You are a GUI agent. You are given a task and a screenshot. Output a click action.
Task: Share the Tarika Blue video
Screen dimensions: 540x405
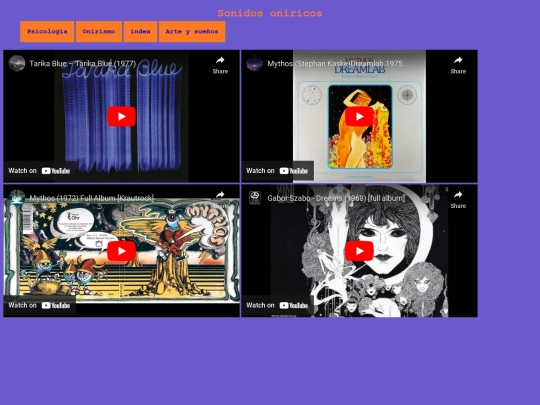click(x=220, y=65)
